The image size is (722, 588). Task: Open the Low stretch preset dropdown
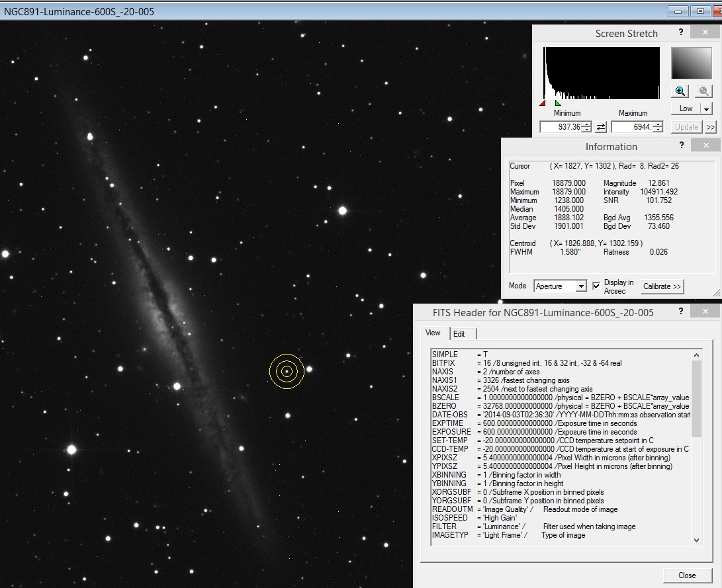click(x=705, y=108)
